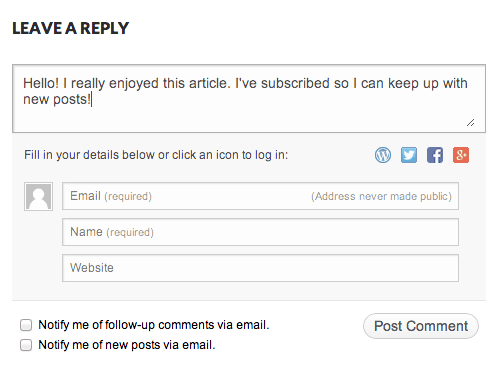Click into the Name (required) field
Image resolution: width=499 pixels, height=374 pixels.
coord(260,232)
